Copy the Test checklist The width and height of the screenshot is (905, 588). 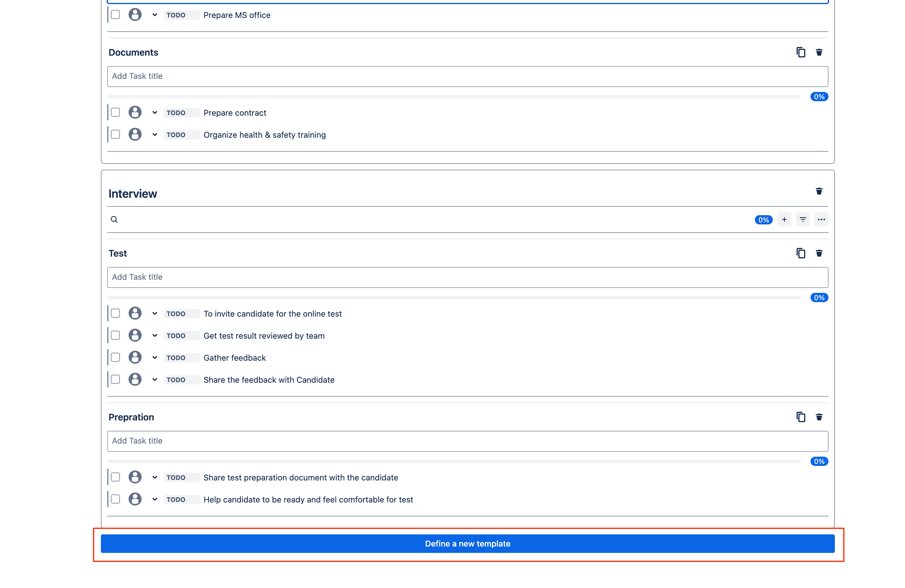[801, 253]
